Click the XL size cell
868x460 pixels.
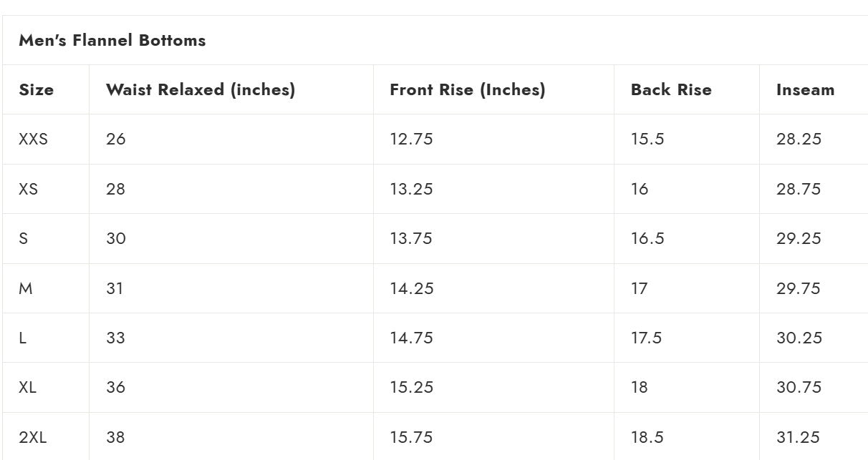tap(28, 388)
